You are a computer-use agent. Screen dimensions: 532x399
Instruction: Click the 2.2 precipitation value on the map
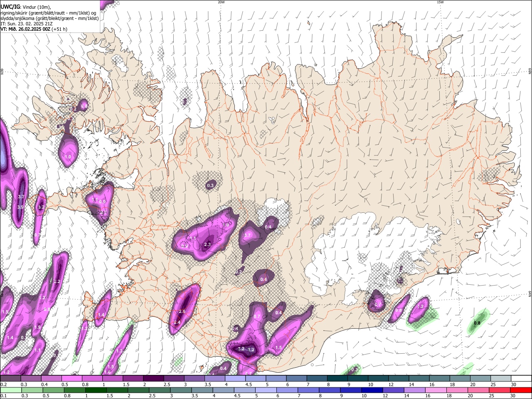point(57,281)
